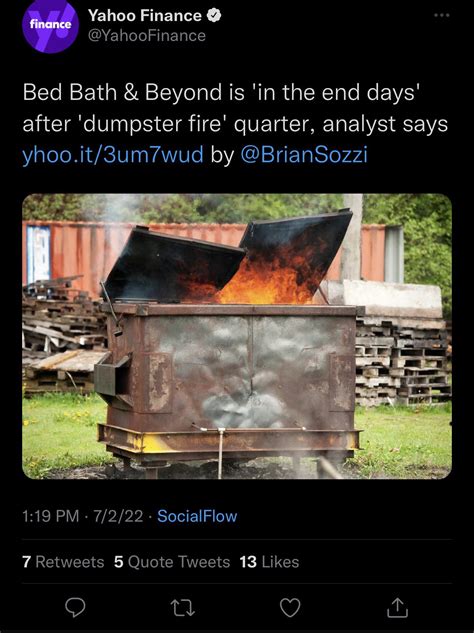
Task: Click the @YahooFinance handle
Action: [x=147, y=36]
